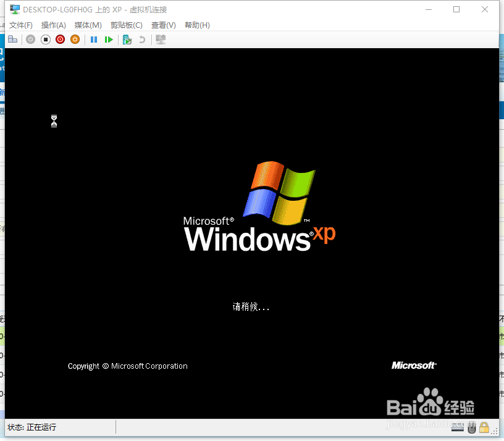Pause the virtual machine
The height and width of the screenshot is (441, 504).
[x=94, y=40]
